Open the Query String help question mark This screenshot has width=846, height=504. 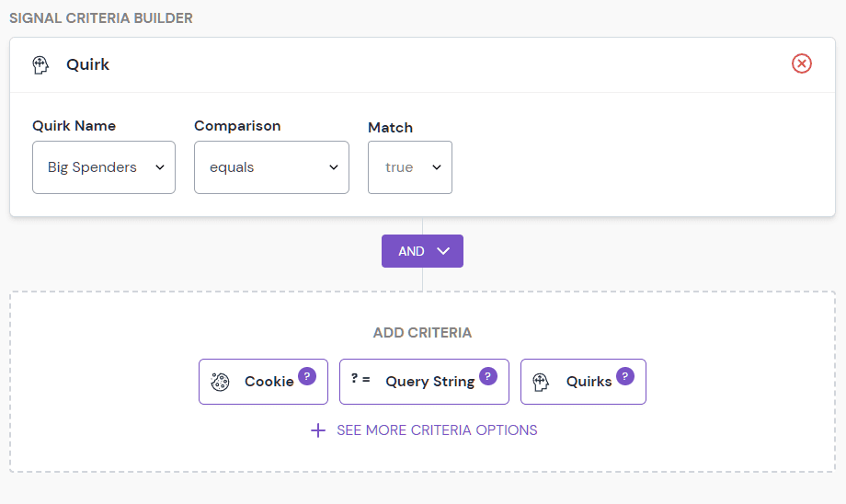click(488, 375)
